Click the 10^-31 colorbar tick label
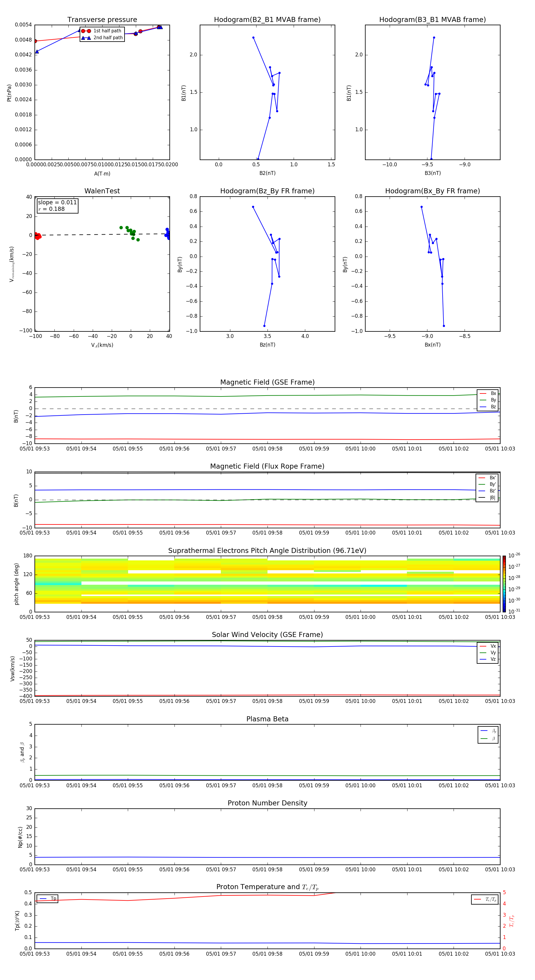This screenshot has height=980, width=535. 514,611
